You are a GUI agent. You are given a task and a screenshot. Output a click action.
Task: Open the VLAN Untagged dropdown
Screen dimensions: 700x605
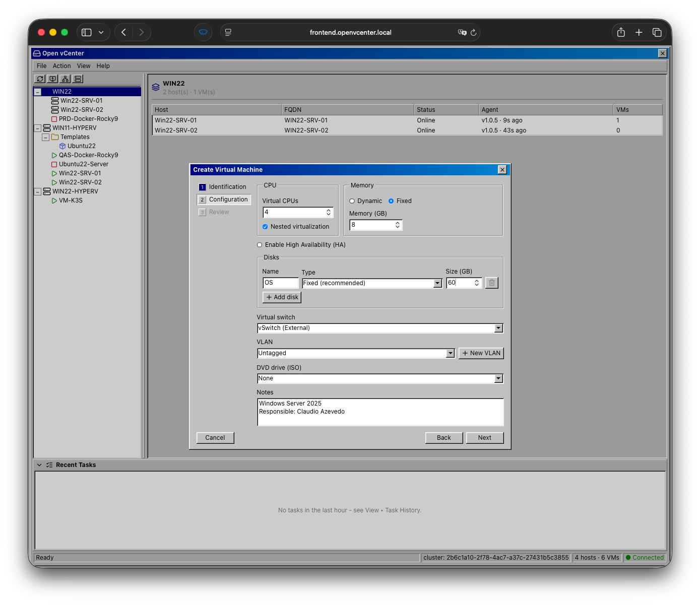[x=356, y=353]
